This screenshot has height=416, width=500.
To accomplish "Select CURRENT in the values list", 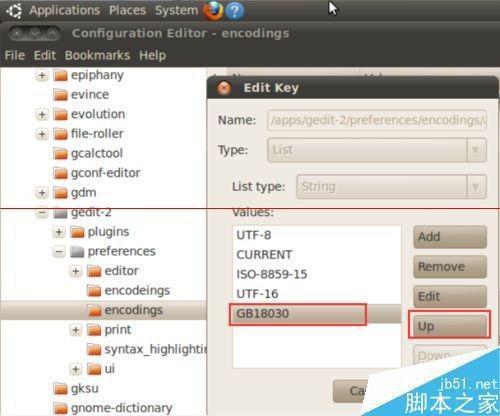I will click(x=317, y=255).
